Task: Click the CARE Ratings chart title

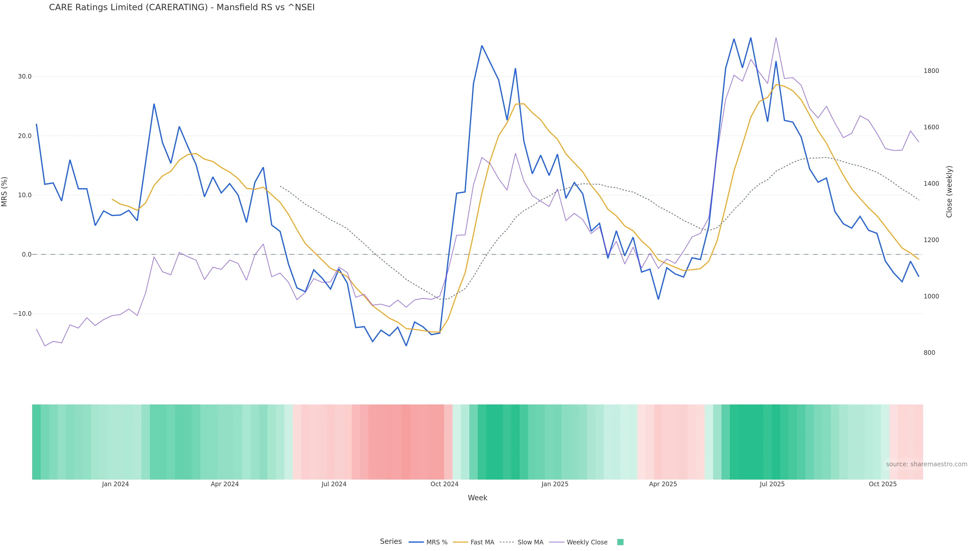Action: tap(182, 8)
